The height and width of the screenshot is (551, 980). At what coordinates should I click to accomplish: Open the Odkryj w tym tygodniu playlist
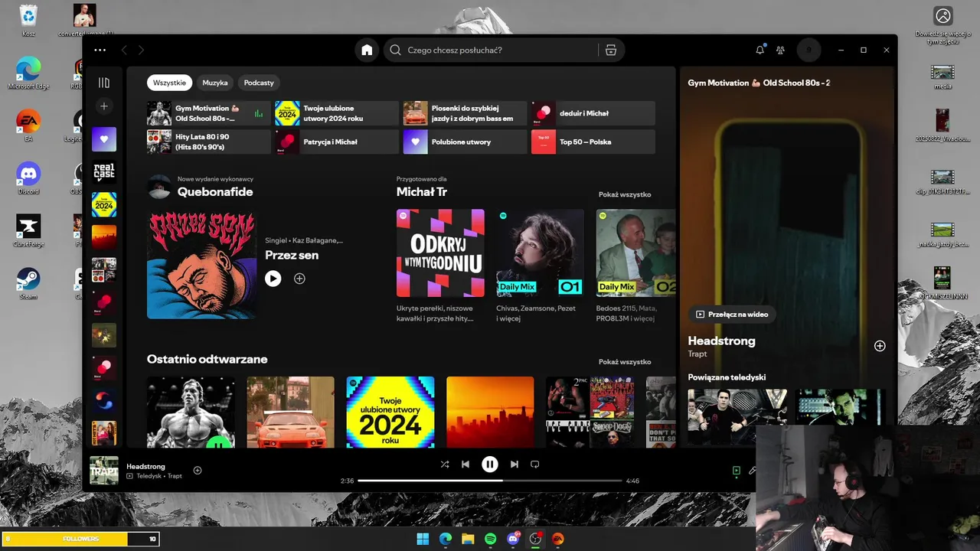[x=440, y=253]
